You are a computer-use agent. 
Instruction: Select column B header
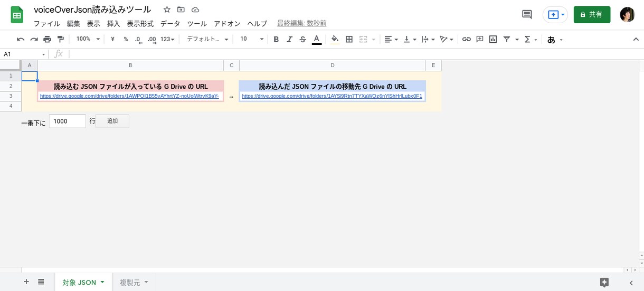point(130,65)
